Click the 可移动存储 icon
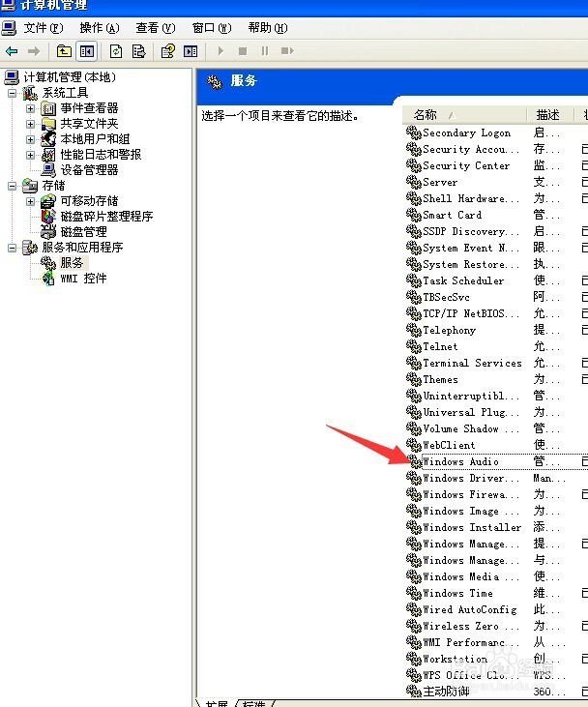 coord(48,201)
